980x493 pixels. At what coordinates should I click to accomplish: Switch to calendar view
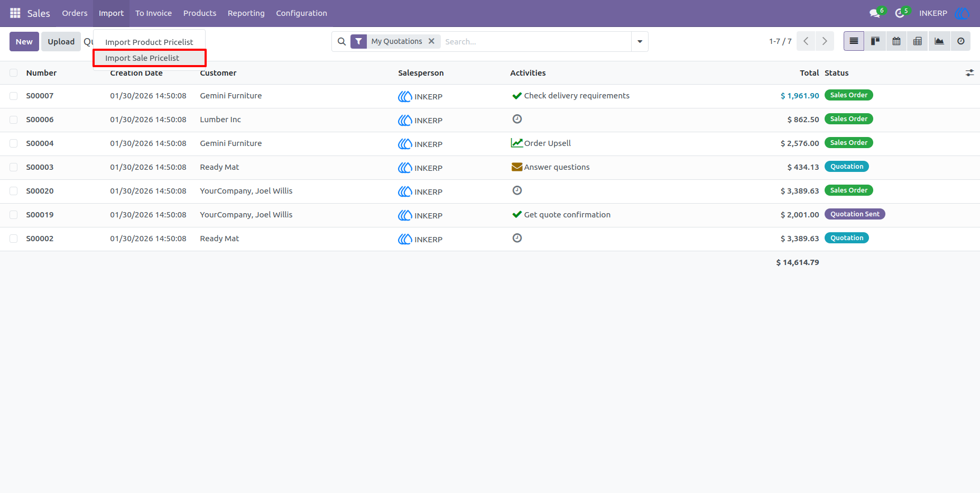click(896, 41)
